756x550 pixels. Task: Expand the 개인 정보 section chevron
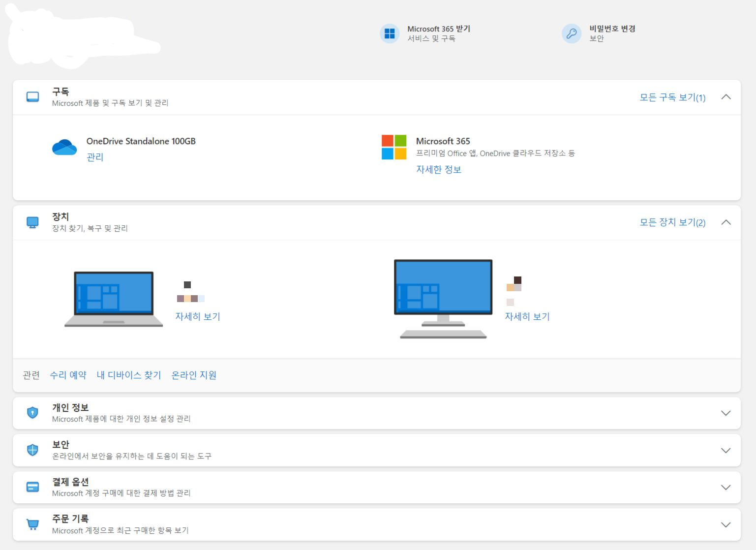click(726, 413)
